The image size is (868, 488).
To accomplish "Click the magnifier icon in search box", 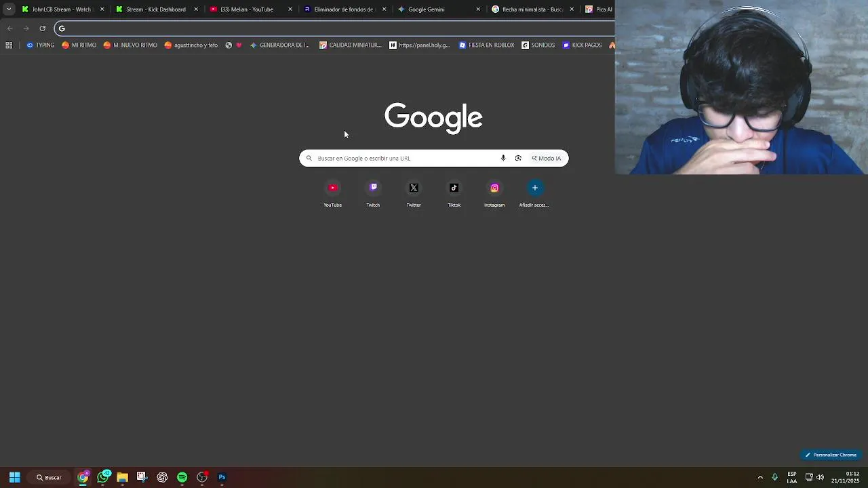I will [x=309, y=158].
